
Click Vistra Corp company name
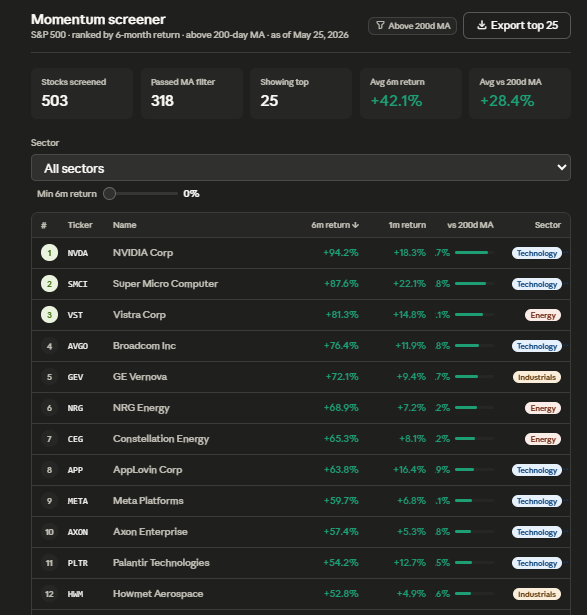139,315
